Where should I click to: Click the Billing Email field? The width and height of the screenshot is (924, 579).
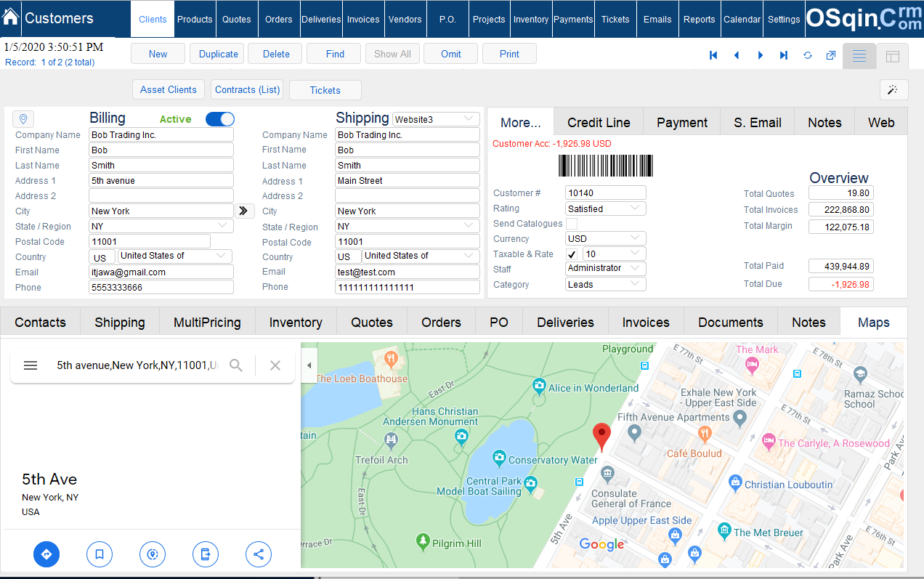coord(161,272)
